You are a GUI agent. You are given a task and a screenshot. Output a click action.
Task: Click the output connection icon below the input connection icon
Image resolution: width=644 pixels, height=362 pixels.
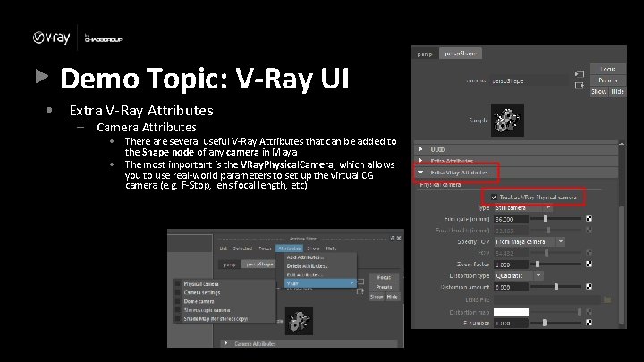click(x=579, y=86)
